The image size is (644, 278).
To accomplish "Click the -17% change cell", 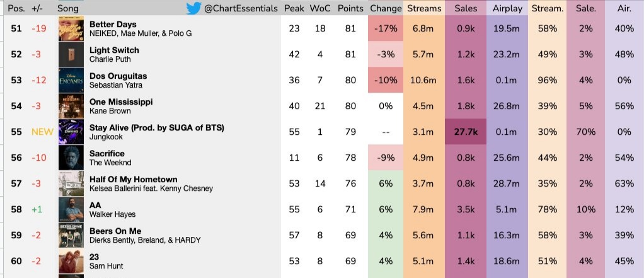I will 386,29.
